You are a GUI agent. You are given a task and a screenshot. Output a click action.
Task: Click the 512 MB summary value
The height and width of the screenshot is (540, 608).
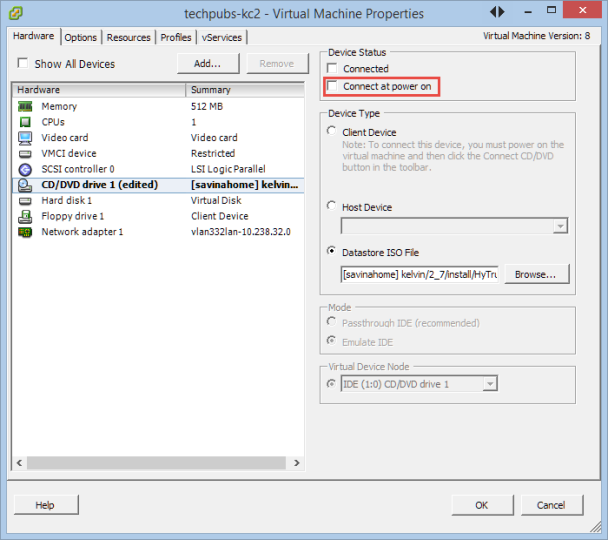click(207, 106)
